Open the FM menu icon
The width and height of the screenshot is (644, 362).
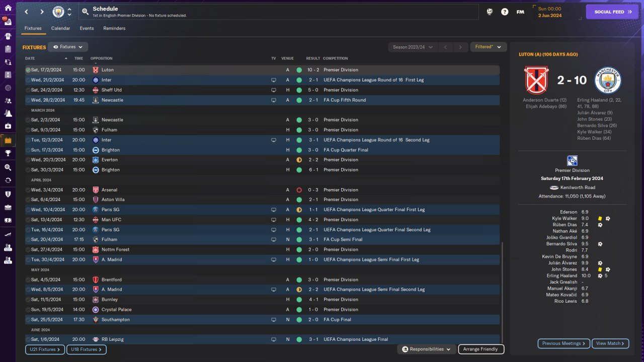pyautogui.click(x=520, y=12)
